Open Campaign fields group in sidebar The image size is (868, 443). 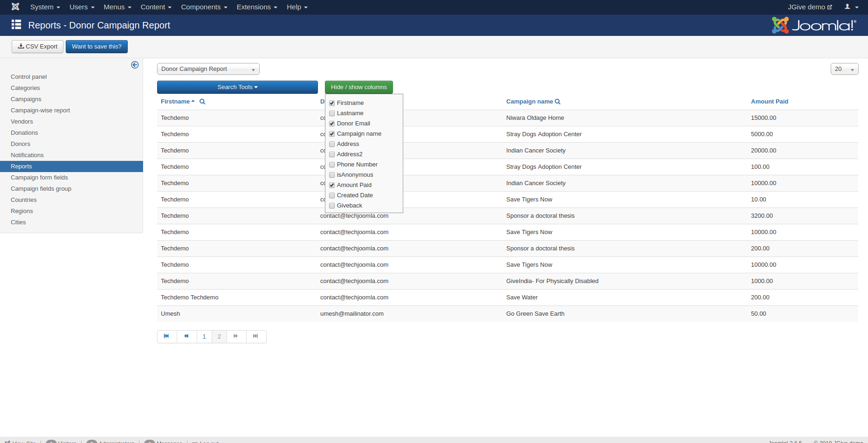point(41,189)
